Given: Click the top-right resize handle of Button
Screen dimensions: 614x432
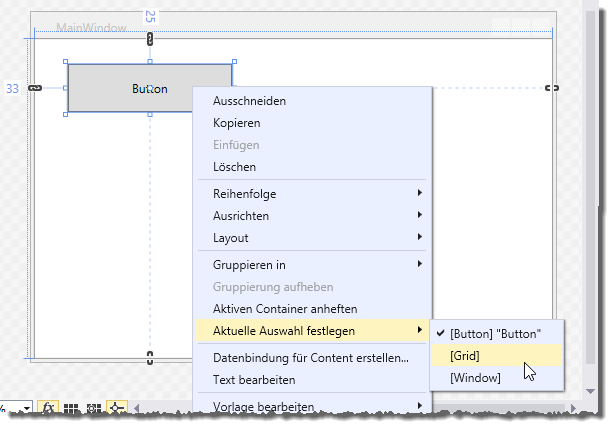Looking at the screenshot, I should point(235,61).
